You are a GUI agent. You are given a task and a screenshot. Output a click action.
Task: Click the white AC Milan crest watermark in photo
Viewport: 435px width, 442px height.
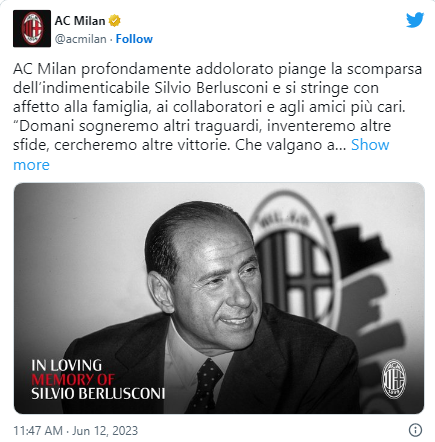pos(394,379)
